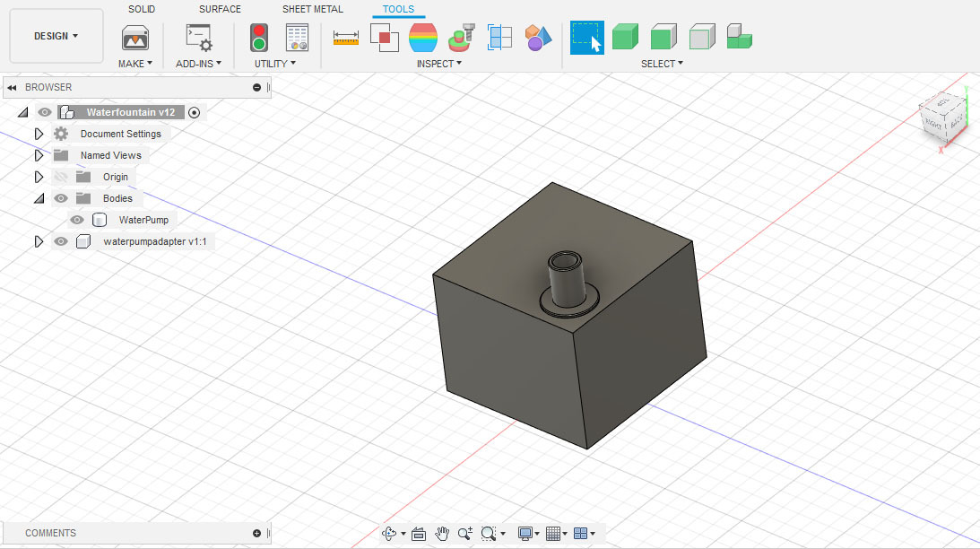Select the Section Analysis icon
The image size is (980, 549).
500,39
